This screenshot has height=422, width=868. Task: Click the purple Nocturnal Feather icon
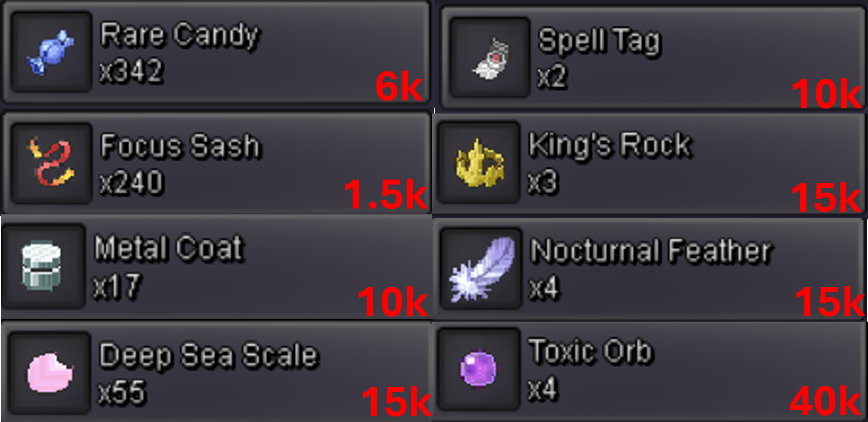click(x=482, y=269)
